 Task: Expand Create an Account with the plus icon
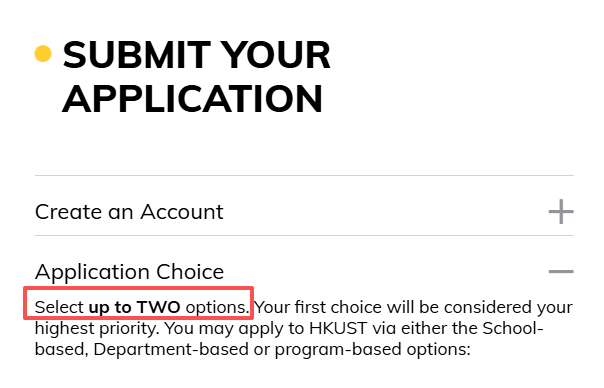[561, 212]
